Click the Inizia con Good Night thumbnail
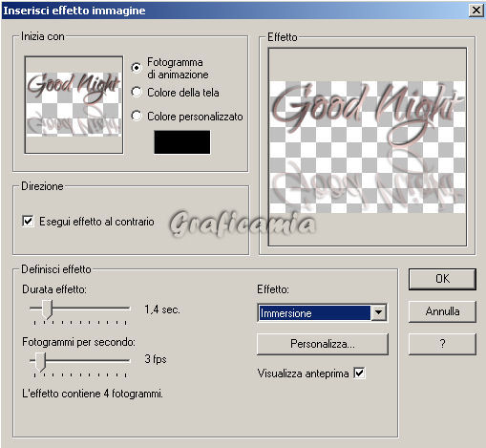Image resolution: width=486 pixels, height=448 pixels. click(74, 105)
